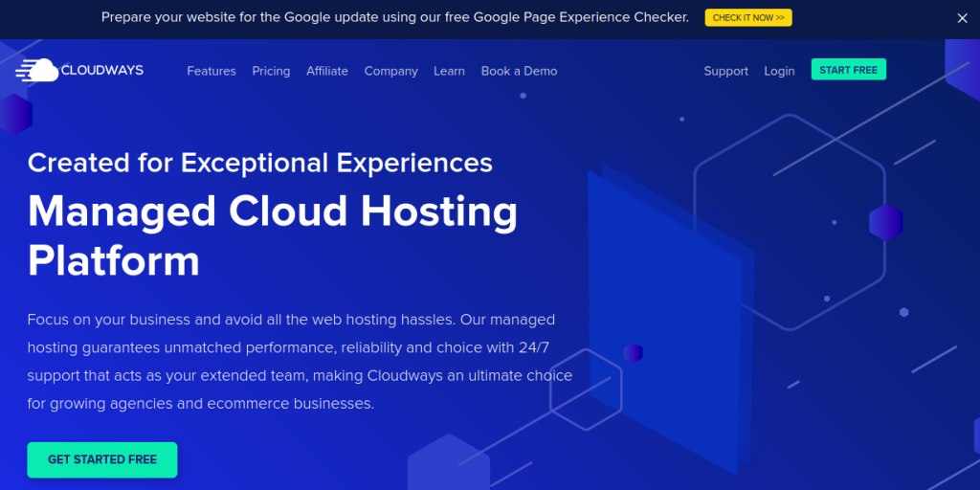Click the Managed Cloud Hosting Platform headline
The height and width of the screenshot is (490, 980).
coord(273,235)
